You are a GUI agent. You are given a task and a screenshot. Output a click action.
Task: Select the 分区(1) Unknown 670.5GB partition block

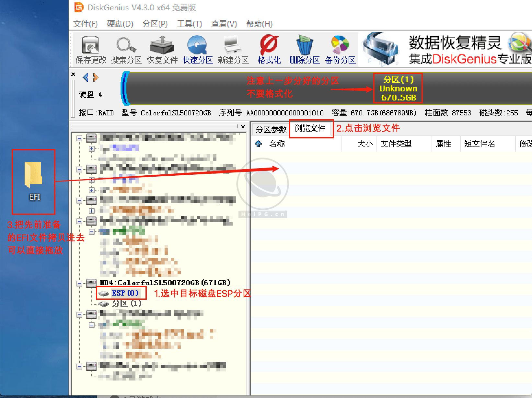click(398, 88)
